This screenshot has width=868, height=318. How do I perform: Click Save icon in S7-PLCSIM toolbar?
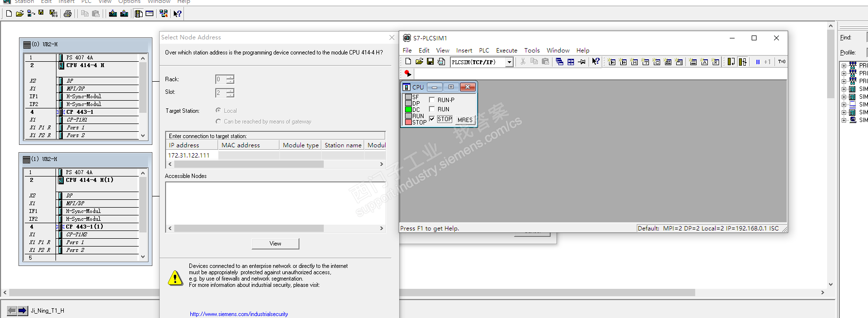tap(430, 62)
